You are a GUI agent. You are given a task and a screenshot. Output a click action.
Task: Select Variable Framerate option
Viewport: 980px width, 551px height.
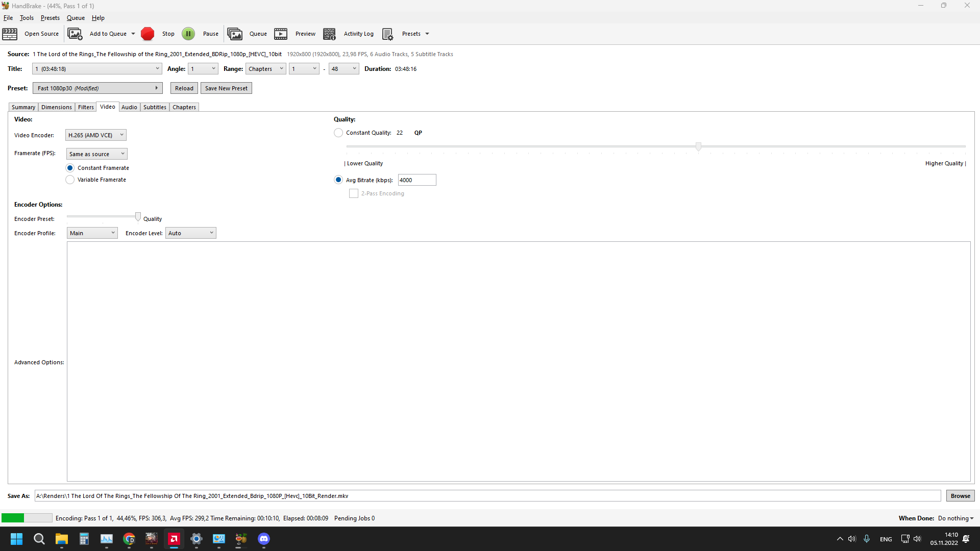pyautogui.click(x=70, y=180)
